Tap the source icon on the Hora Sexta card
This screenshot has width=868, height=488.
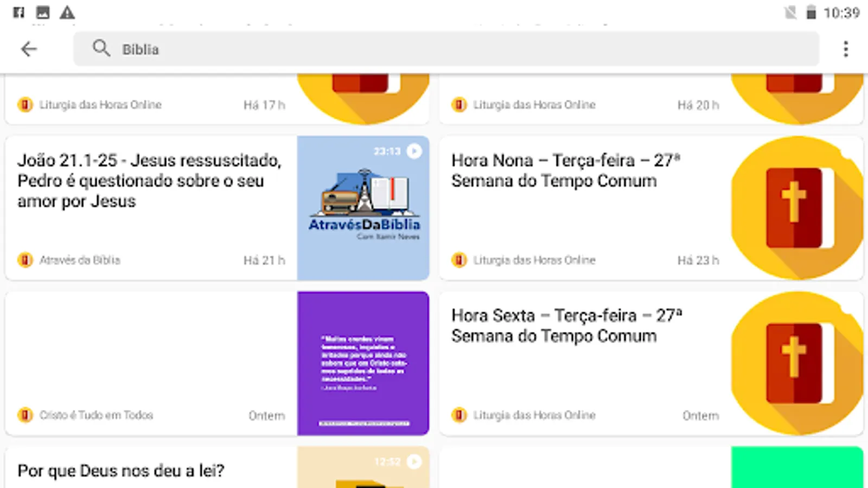[459, 415]
